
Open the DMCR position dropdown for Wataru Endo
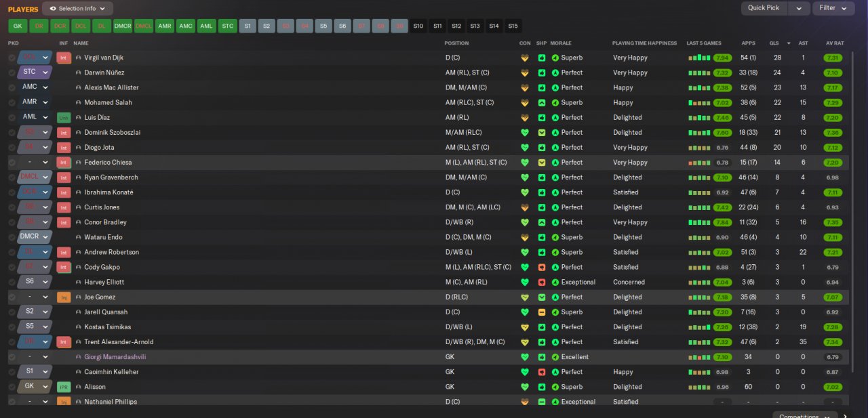(35, 237)
